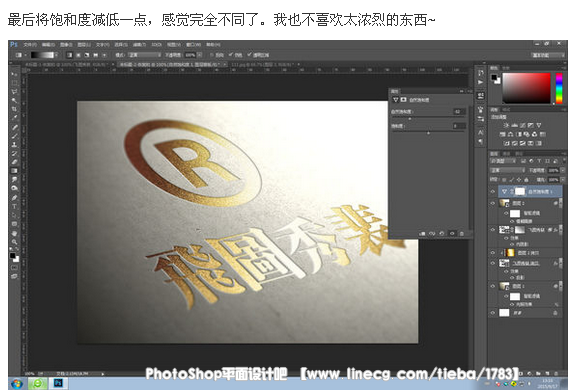Add a Curves adjustment from Adjustments panel
The height and width of the screenshot is (391, 569).
click(x=523, y=125)
